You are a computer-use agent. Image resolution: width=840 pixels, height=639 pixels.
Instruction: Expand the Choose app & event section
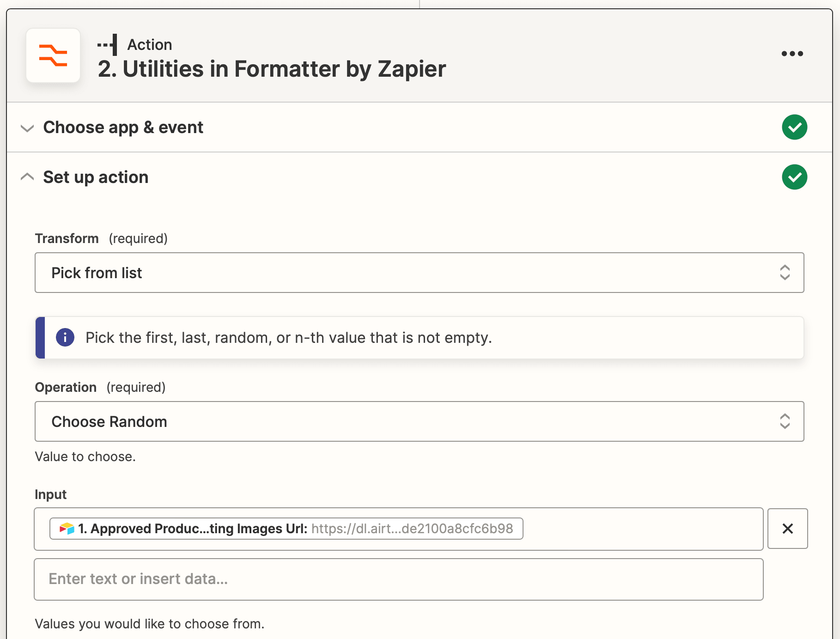pyautogui.click(x=27, y=128)
